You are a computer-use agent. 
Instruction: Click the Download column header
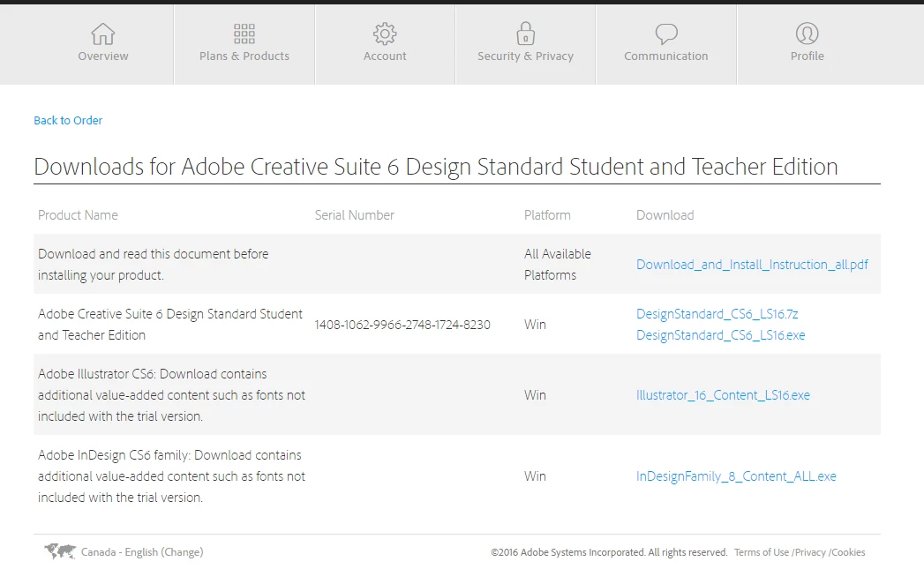click(x=665, y=215)
